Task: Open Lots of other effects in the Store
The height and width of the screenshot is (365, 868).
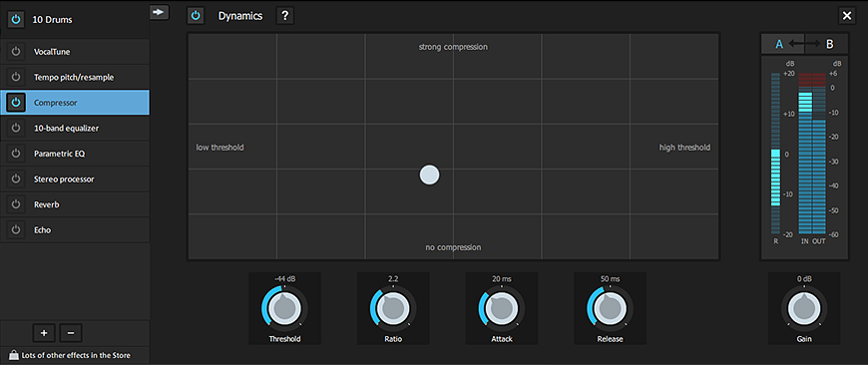Action: [x=75, y=355]
